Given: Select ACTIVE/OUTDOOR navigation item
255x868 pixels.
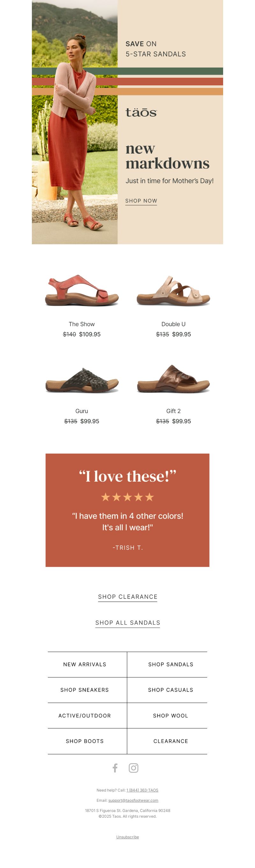Looking at the screenshot, I should (x=85, y=716).
